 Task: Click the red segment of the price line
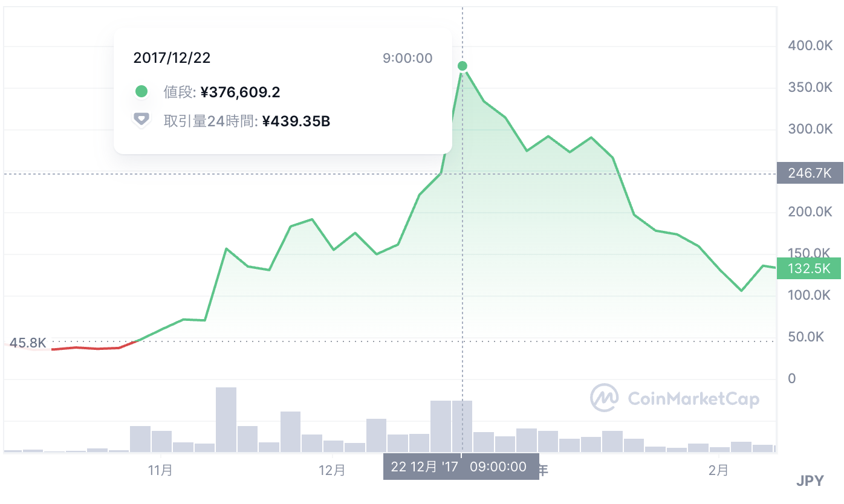[91, 348]
